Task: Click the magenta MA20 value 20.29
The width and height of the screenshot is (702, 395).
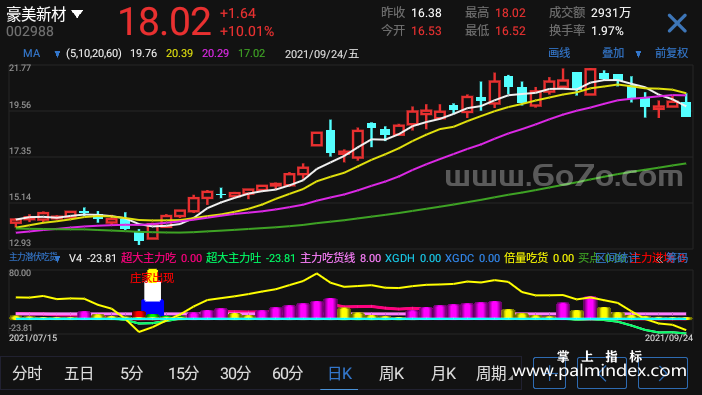Action: click(x=215, y=54)
